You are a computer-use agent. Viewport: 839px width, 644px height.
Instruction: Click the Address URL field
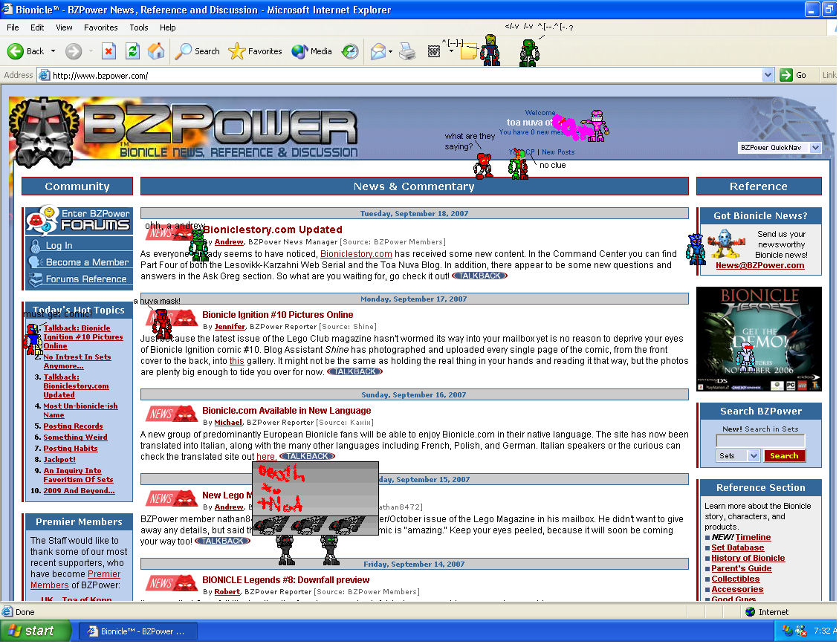(x=404, y=76)
